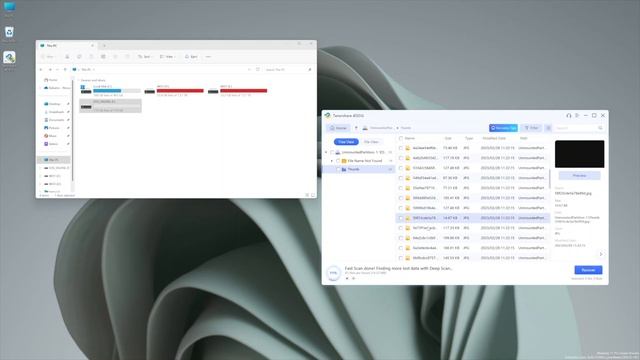The width and height of the screenshot is (640, 360).
Task: Open the Filter options in 4DDiG
Action: point(531,128)
